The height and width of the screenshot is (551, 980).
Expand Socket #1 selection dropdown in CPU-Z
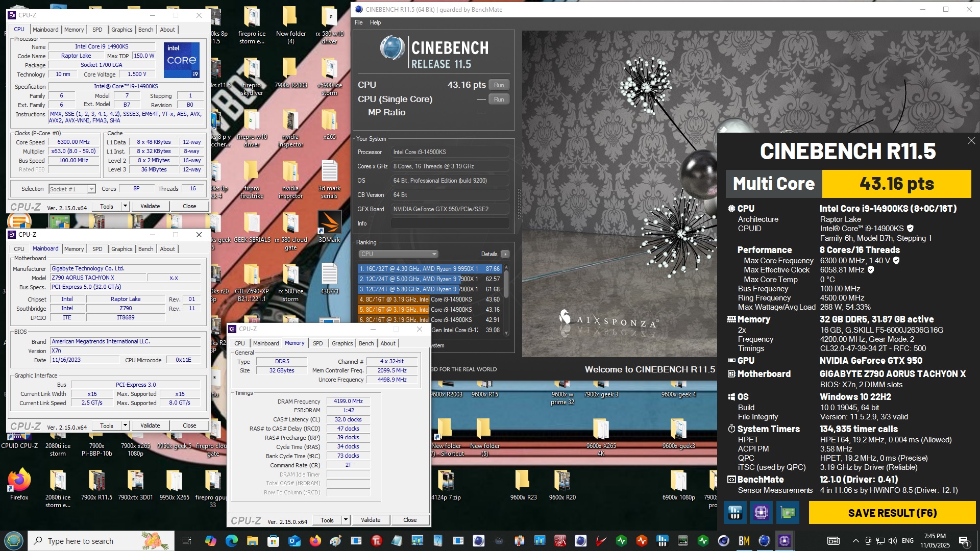(x=91, y=189)
